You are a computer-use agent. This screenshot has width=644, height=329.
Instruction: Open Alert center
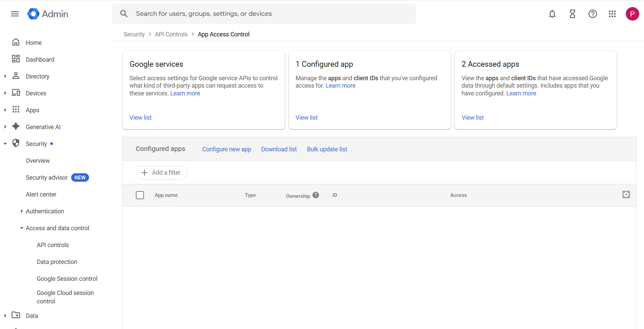click(x=41, y=195)
